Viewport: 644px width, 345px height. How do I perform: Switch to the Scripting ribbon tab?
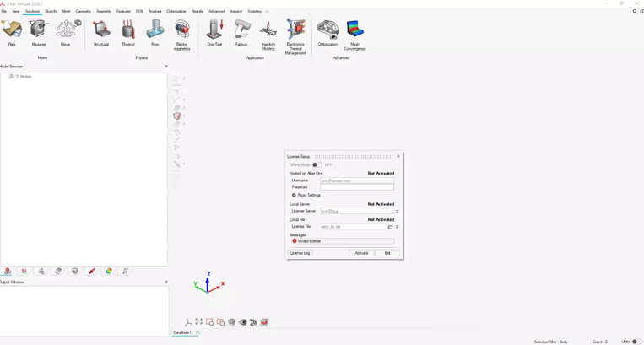[x=254, y=12]
